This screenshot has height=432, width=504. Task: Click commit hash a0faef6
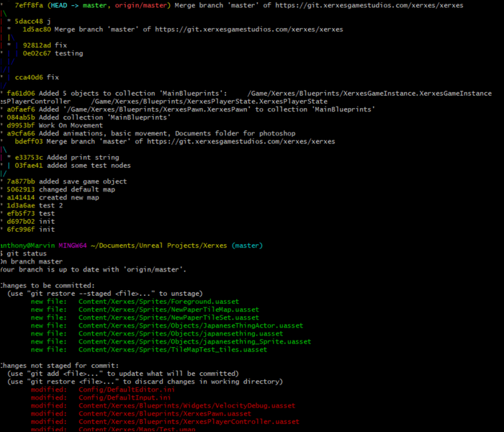(21, 109)
